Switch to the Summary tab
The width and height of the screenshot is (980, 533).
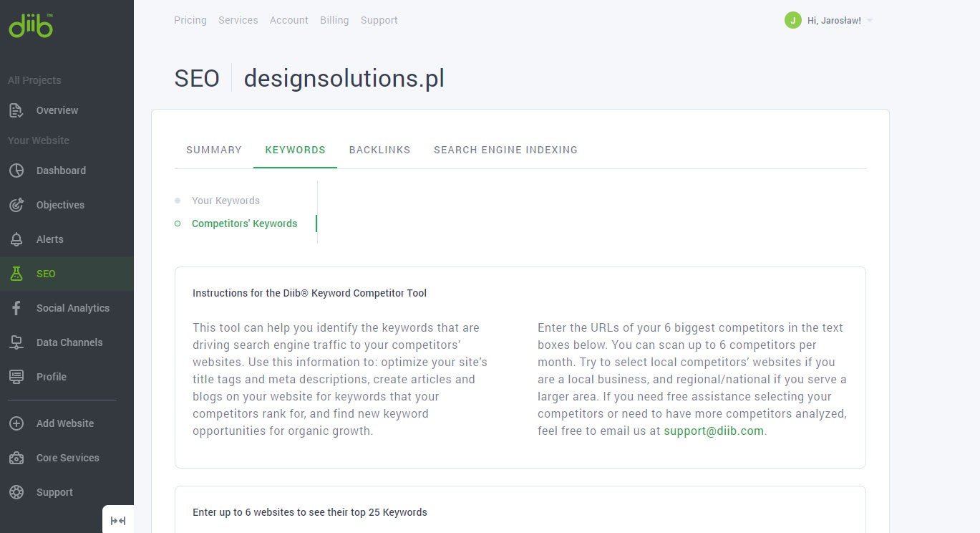(x=214, y=150)
